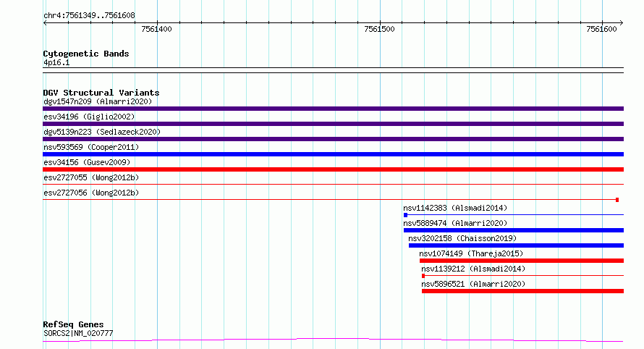Open variant esv34196 (Giglio2002) label

(x=89, y=117)
